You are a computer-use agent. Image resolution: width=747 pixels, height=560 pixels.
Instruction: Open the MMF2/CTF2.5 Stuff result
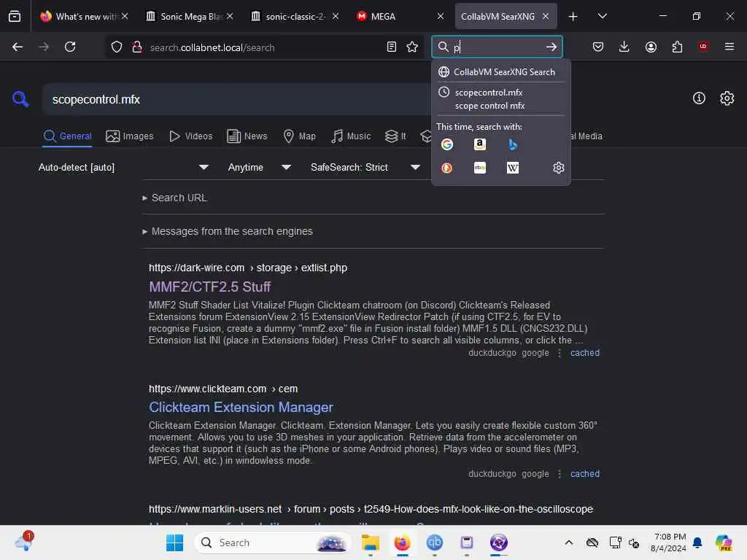click(209, 287)
